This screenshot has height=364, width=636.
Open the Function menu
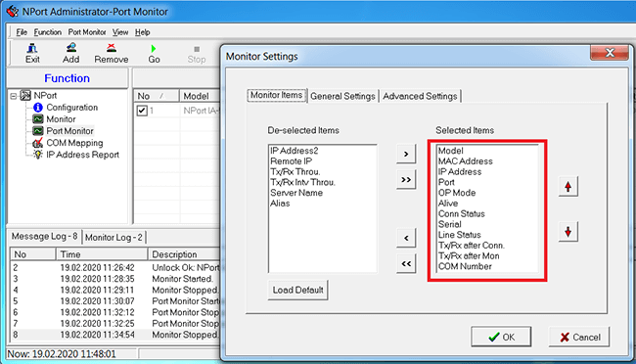tap(48, 32)
